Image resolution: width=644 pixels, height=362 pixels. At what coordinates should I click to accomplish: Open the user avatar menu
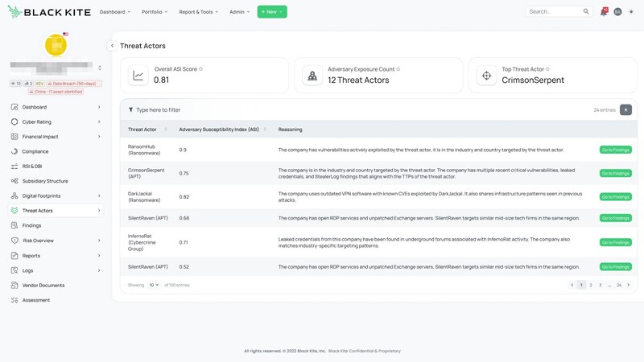[617, 12]
